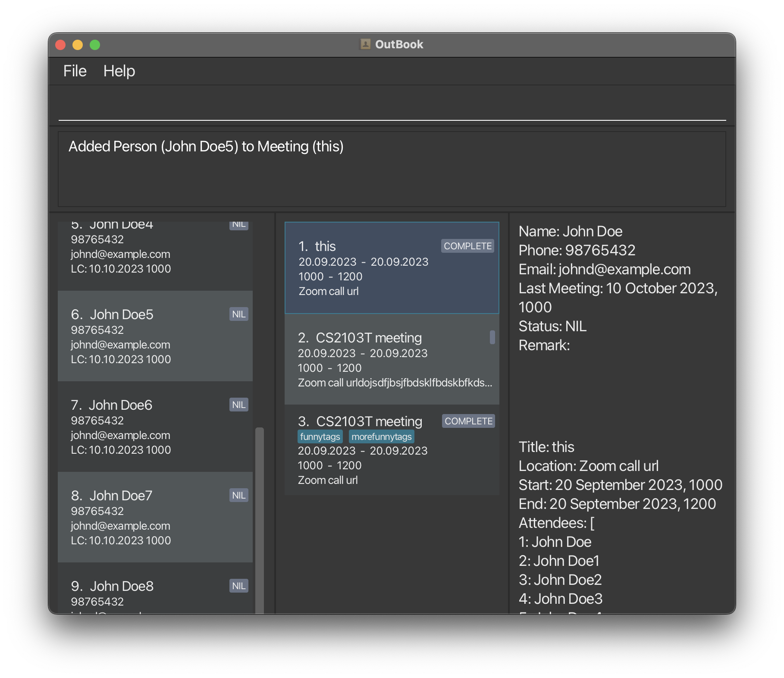784x678 pixels.
Task: Click the 'morefunnytags' tag
Action: tap(381, 436)
